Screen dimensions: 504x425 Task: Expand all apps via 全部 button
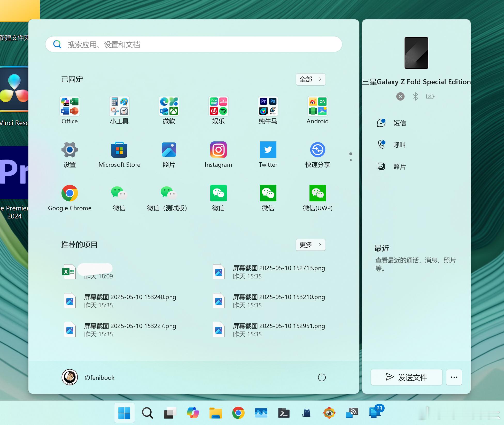(x=311, y=79)
